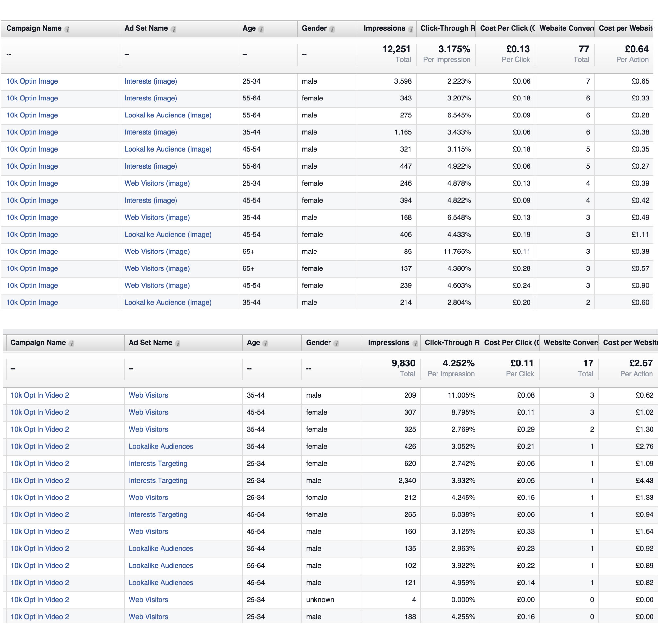Screen dimensions: 659x644
Task: Open Lookalike Audiences ad set with 121 impressions
Action: (161, 582)
